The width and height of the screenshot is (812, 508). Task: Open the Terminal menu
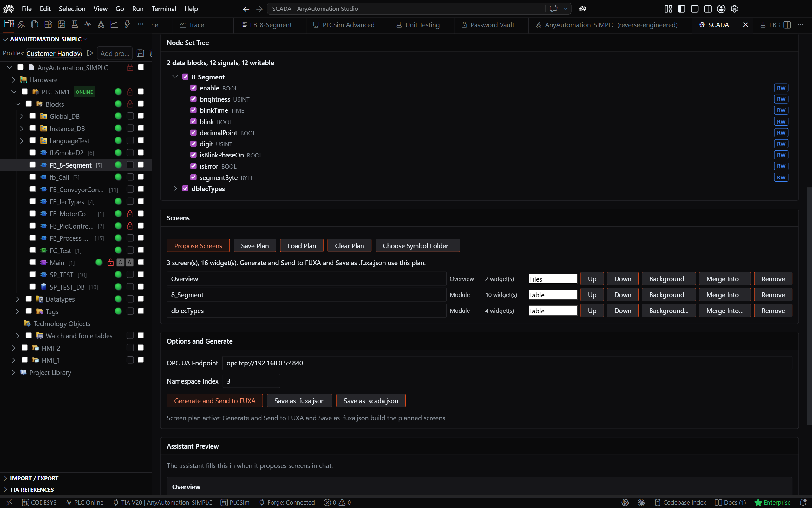[163, 9]
